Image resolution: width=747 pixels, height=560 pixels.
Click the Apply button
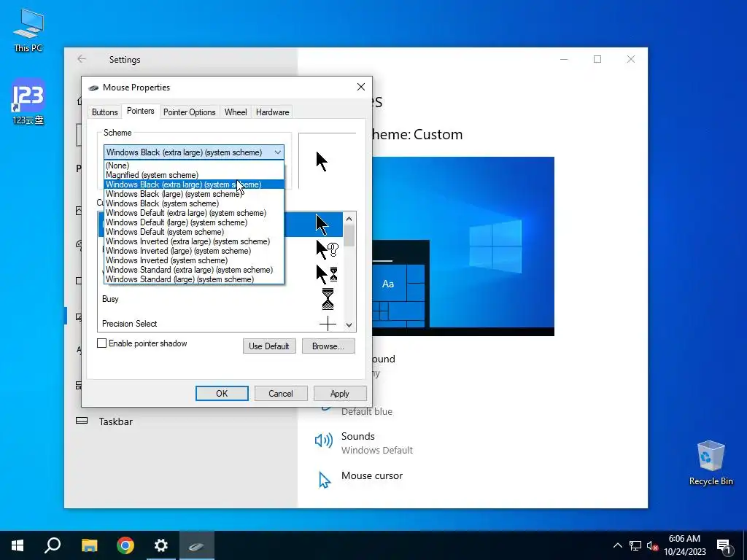[340, 393]
